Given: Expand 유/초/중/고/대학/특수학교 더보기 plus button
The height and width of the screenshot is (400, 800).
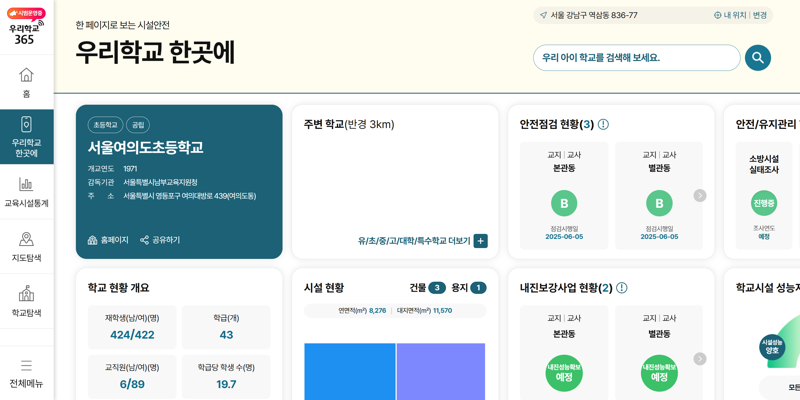Looking at the screenshot, I should coord(480,241).
